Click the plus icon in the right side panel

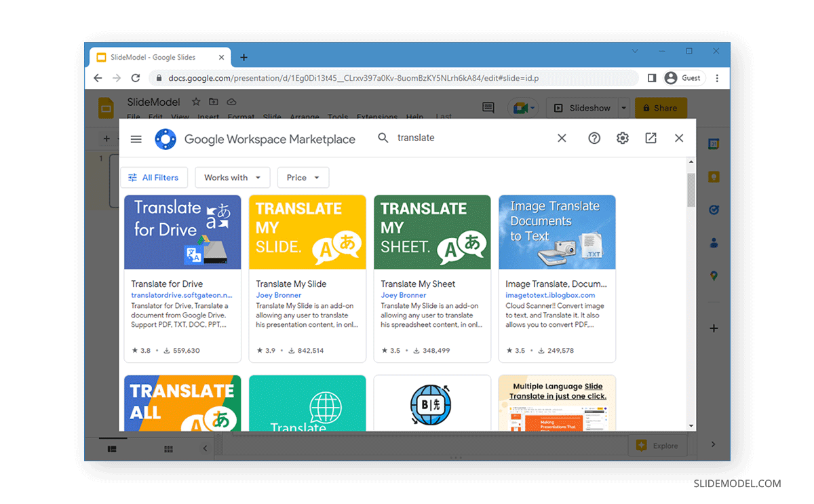pos(714,328)
